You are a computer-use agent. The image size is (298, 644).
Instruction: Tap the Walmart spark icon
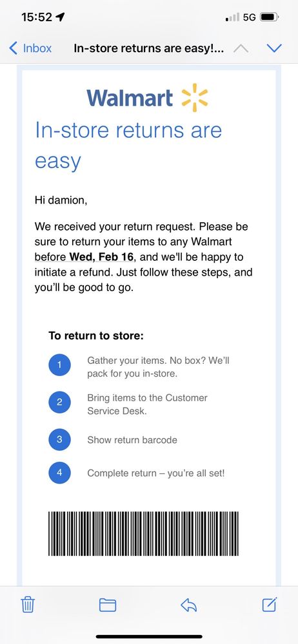click(195, 98)
